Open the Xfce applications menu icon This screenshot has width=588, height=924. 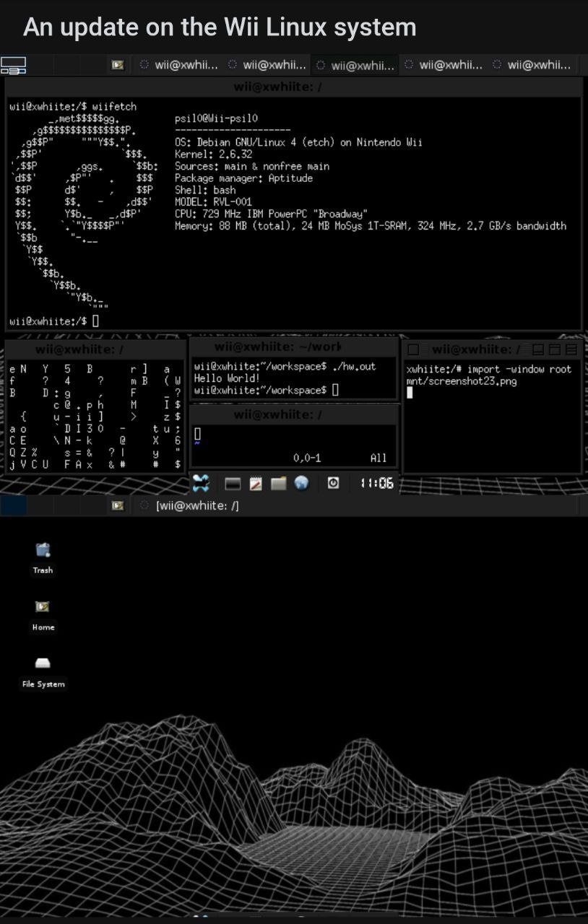click(x=201, y=483)
